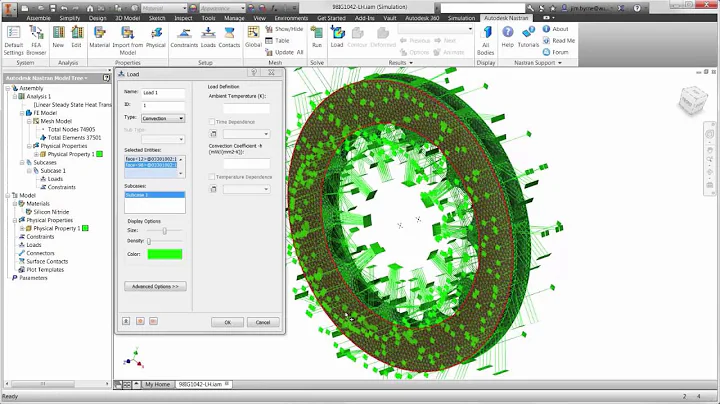
Task: Click the ViewCube in the viewport
Action: coord(692,101)
